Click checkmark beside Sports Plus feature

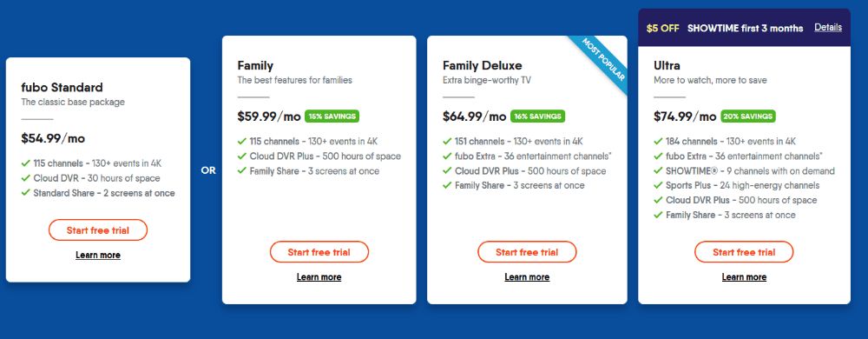click(x=658, y=185)
